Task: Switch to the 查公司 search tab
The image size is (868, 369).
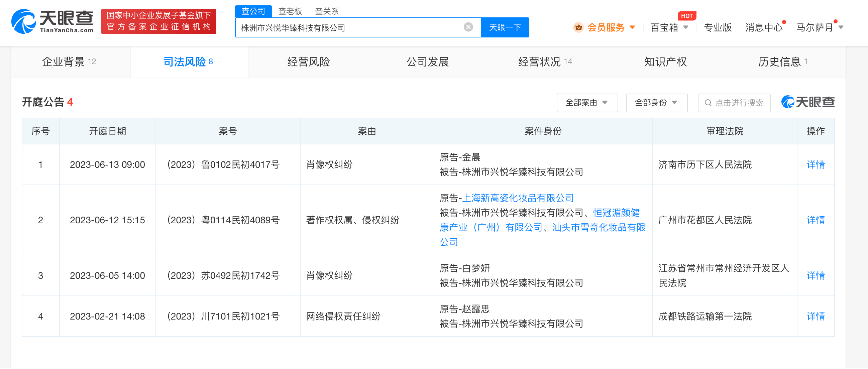Action: 253,11
